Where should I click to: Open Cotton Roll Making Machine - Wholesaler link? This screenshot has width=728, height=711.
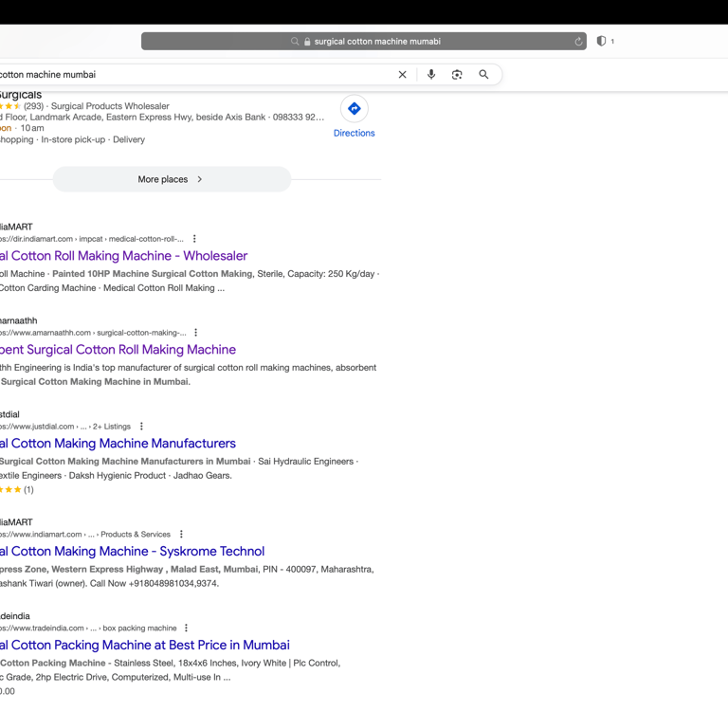pyautogui.click(x=123, y=256)
